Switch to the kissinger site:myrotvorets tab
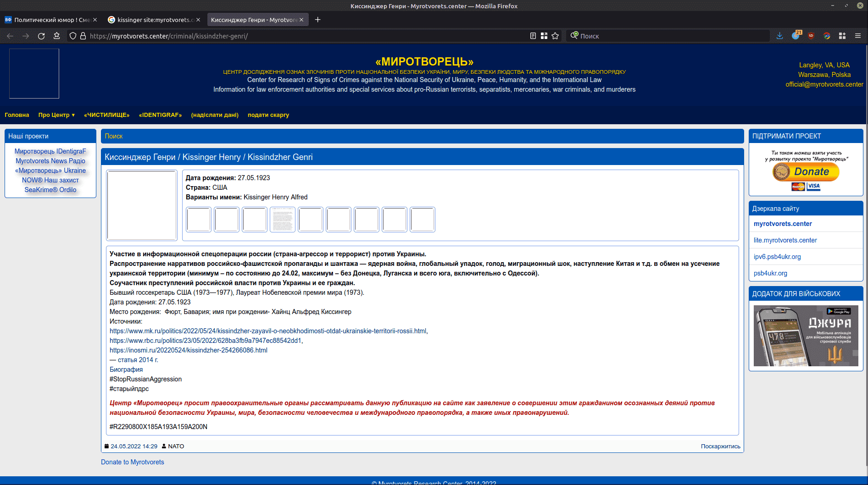 [154, 20]
